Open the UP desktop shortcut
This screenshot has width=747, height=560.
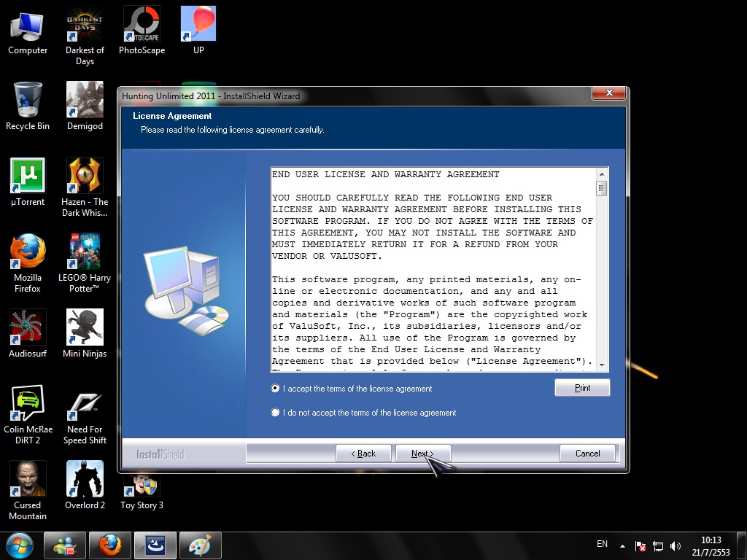click(x=198, y=31)
